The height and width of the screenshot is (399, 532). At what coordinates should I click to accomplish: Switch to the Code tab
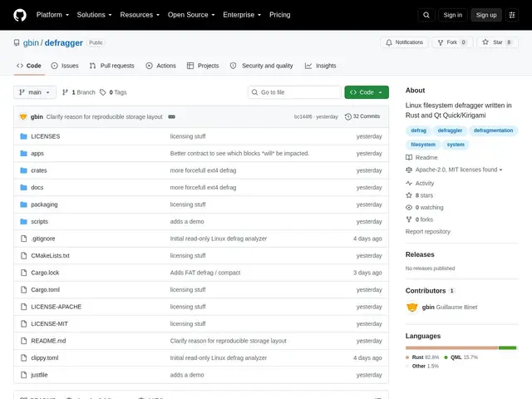29,66
